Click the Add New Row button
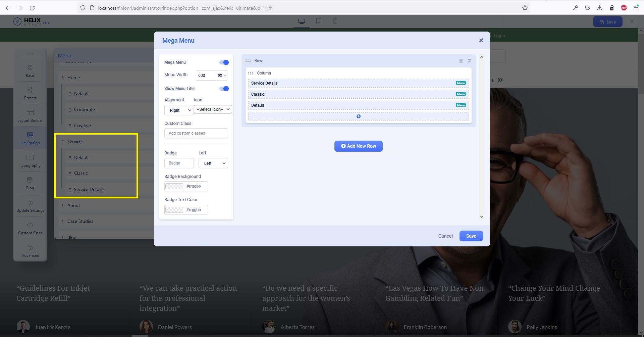 pos(358,146)
